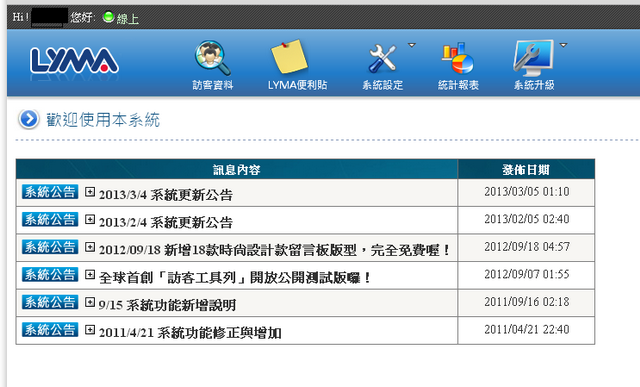The height and width of the screenshot is (387, 640).
Task: Click the date 2012/09/07 01:55
Action: [527, 274]
